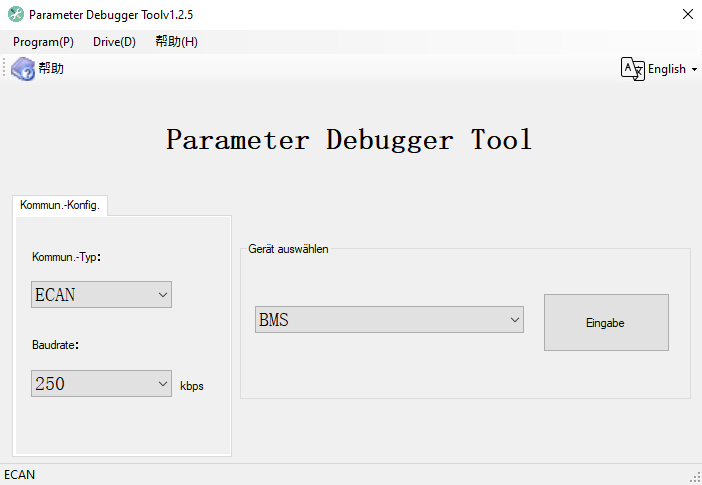Click the kbps unit label
The width and height of the screenshot is (702, 485).
click(192, 386)
